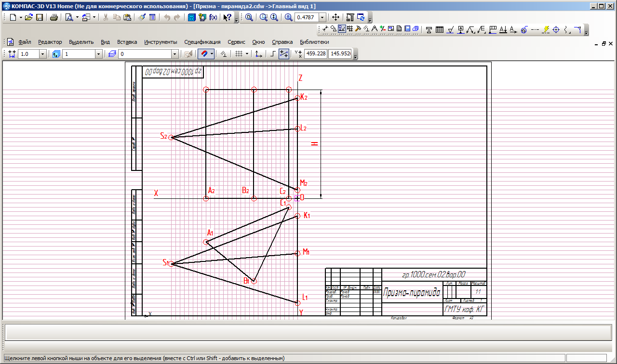Open the dimensions panel switch icon

[x=325, y=29]
